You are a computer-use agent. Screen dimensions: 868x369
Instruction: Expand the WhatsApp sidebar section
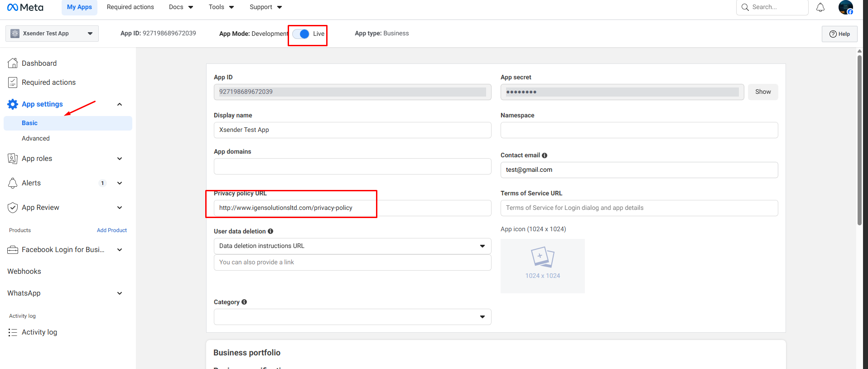[x=120, y=293]
